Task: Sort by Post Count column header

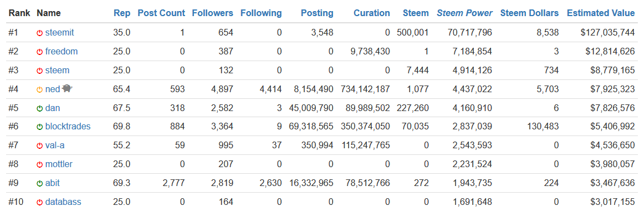Action: coord(161,13)
